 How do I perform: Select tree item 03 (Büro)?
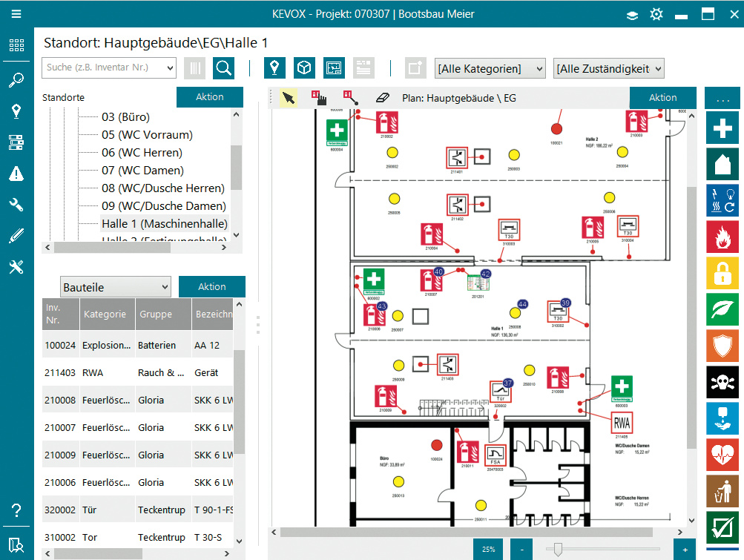tap(126, 116)
